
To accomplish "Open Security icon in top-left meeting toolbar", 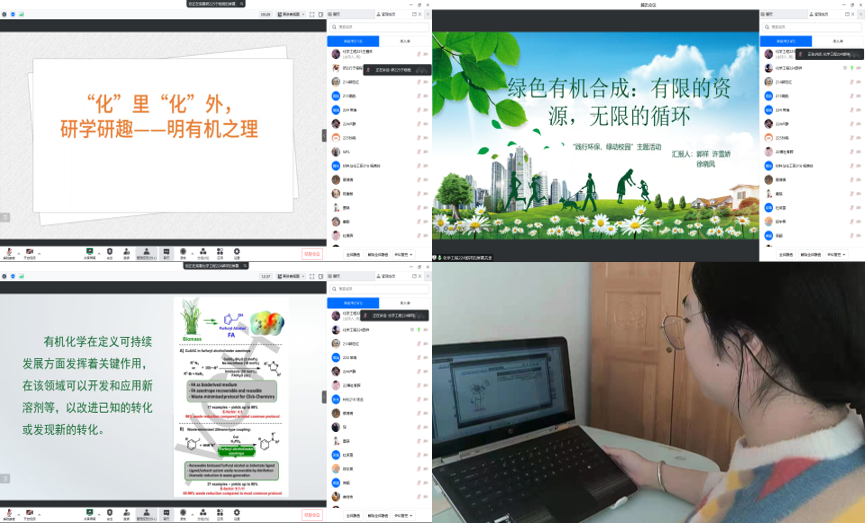I will tap(110, 251).
